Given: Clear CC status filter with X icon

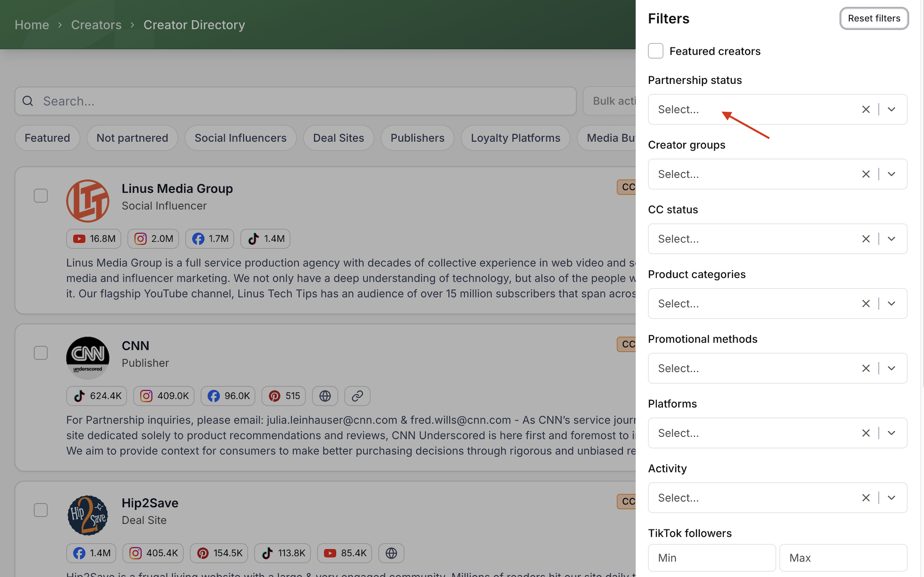Looking at the screenshot, I should [865, 239].
